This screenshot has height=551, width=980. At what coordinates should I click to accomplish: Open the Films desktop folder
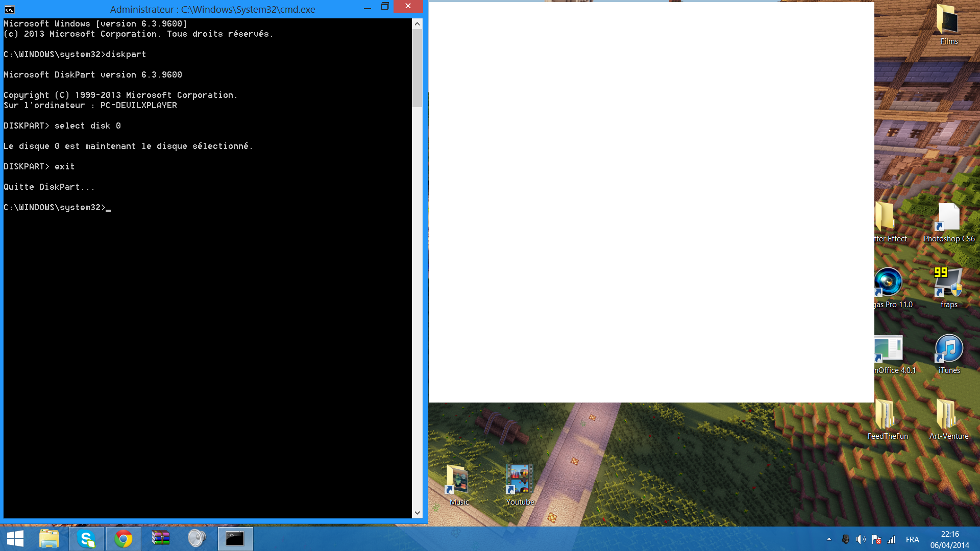948,24
